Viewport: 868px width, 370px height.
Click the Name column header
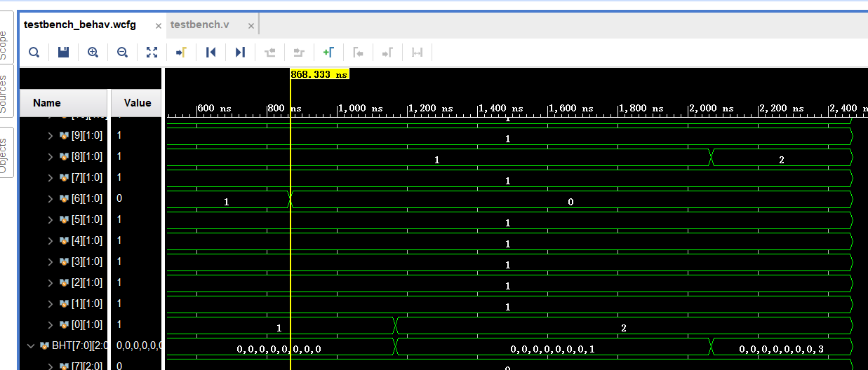coord(47,103)
